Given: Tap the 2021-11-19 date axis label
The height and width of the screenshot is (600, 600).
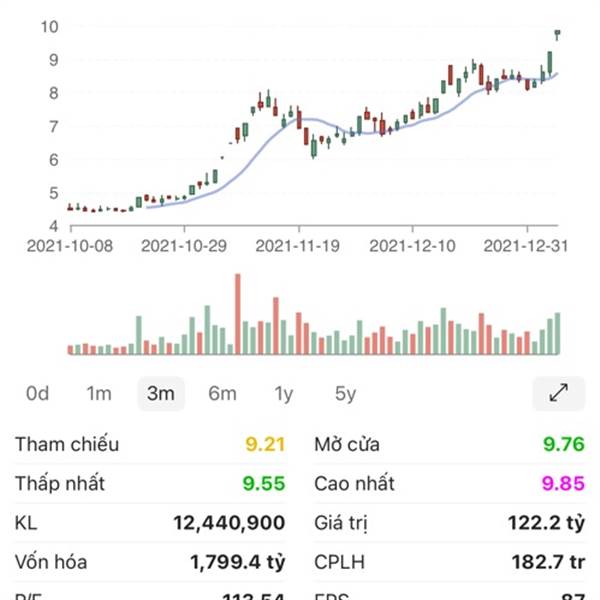Looking at the screenshot, I should (298, 246).
